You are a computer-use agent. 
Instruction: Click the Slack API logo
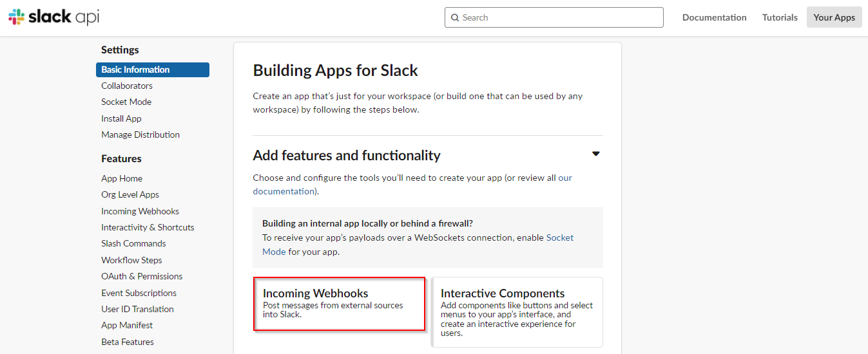tap(54, 17)
